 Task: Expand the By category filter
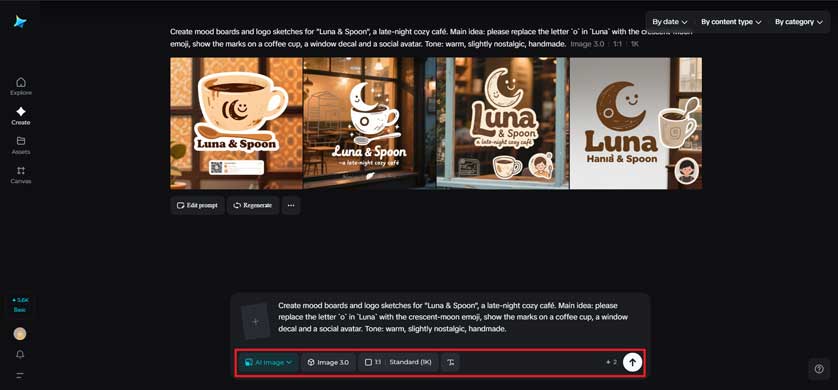(798, 22)
